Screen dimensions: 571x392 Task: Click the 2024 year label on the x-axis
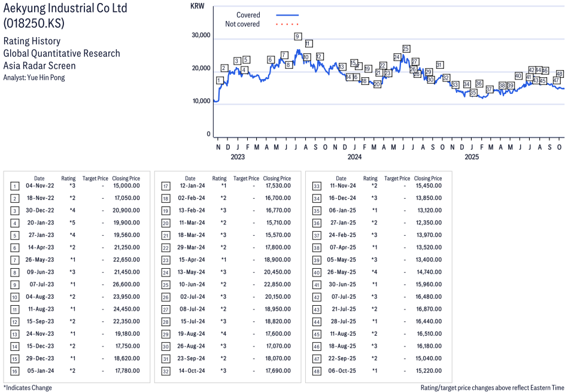click(354, 157)
